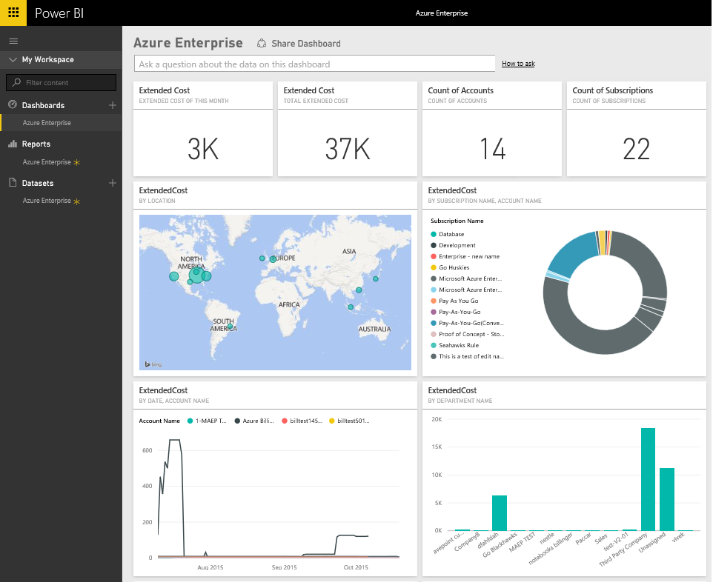Open Azure Enterprise report in sidebar
This screenshot has height=588, width=713.
pos(47,162)
